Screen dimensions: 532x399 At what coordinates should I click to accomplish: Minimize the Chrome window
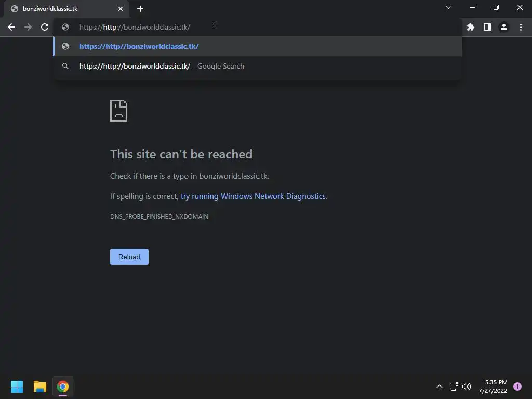[x=472, y=7]
